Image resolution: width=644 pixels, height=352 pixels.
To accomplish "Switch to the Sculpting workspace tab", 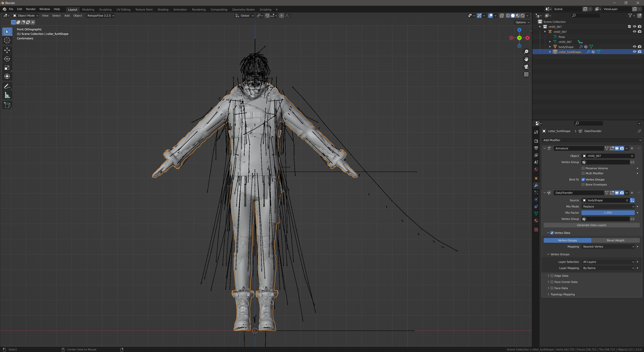I will point(105,10).
